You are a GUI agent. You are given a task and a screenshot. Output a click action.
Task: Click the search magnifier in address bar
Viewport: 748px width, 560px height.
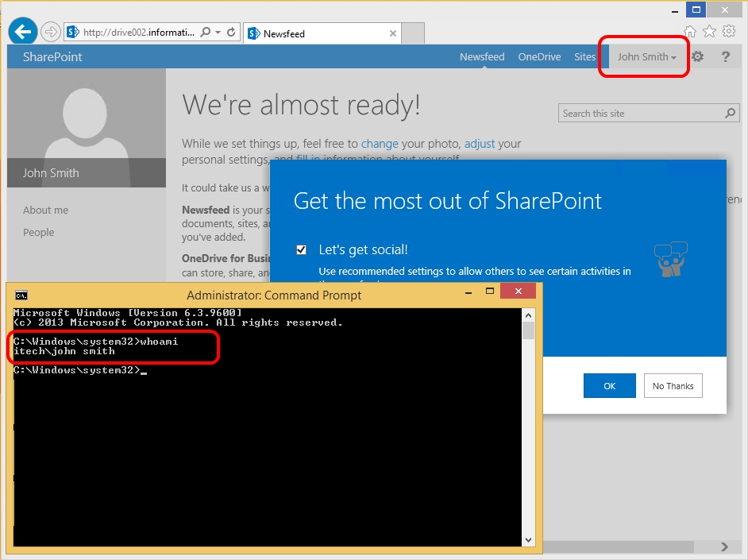[206, 33]
